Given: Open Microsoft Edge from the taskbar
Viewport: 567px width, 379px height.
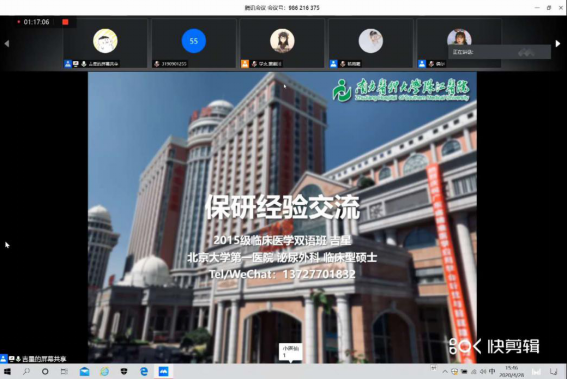Looking at the screenshot, I should (x=144, y=371).
